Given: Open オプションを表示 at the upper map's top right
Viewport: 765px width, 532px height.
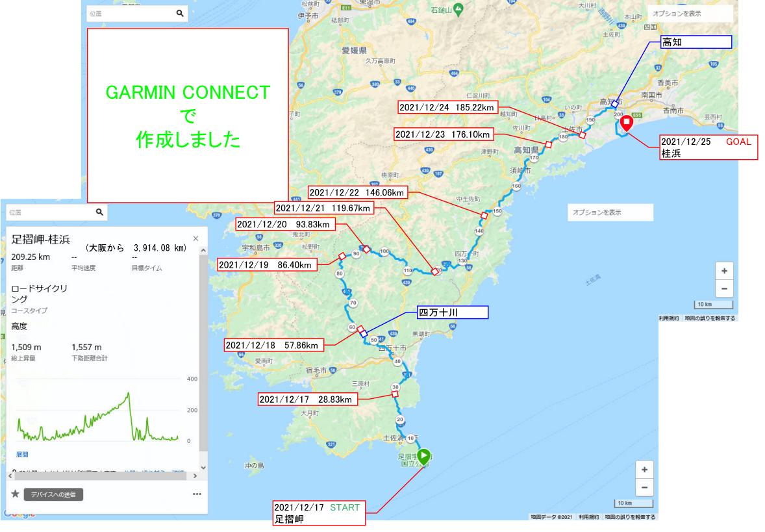Looking at the screenshot, I should [x=690, y=14].
